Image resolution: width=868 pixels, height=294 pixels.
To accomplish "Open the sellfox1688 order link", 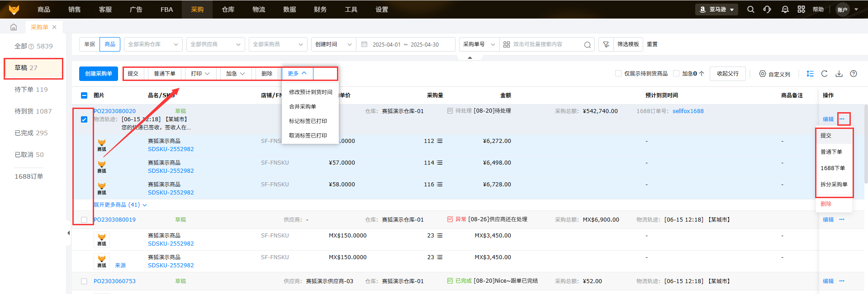I will coord(688,111).
